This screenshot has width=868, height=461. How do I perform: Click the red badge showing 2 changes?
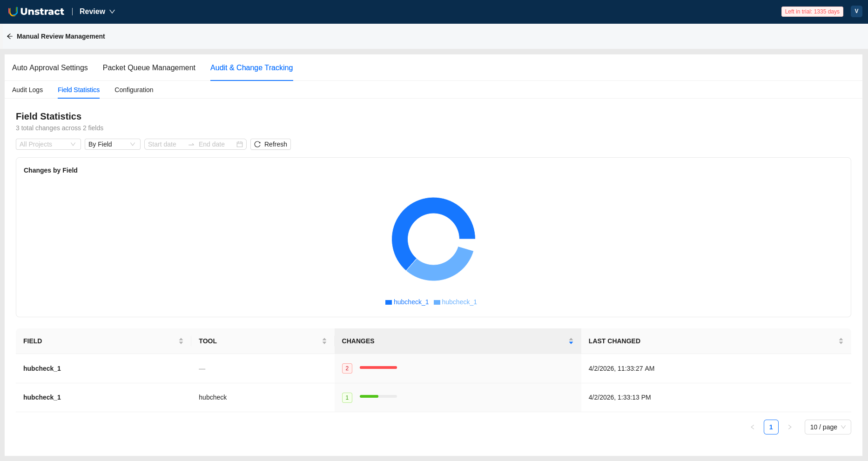pos(347,368)
